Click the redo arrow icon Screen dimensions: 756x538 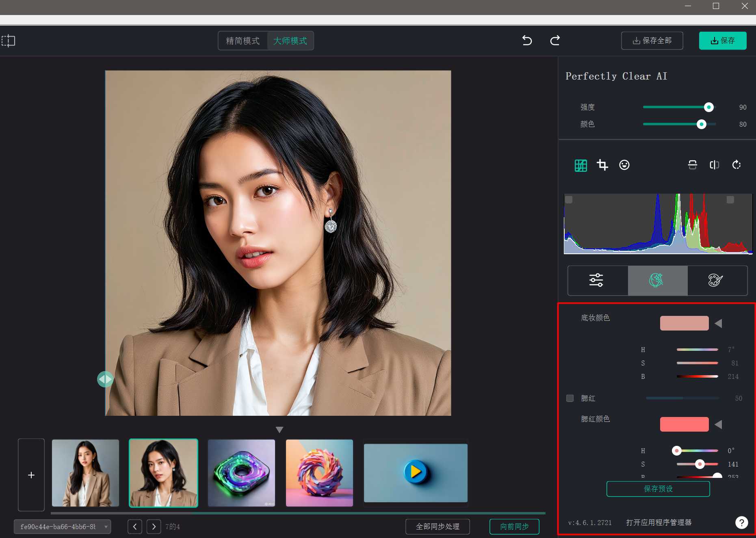pos(555,40)
